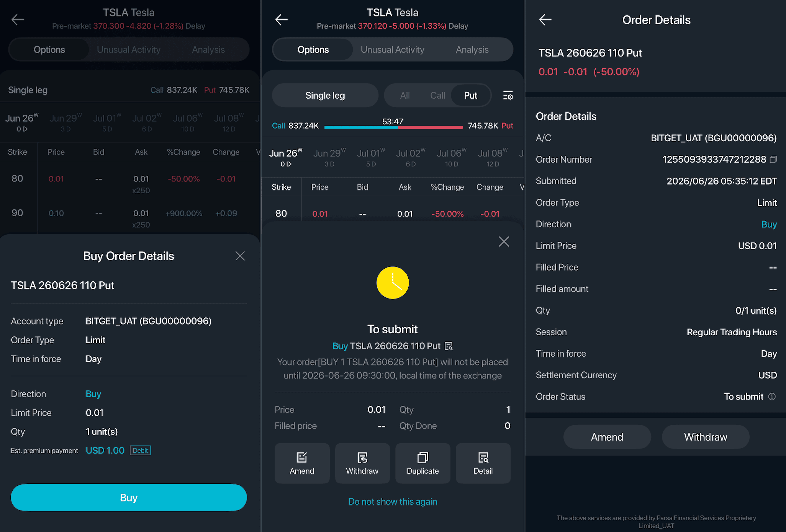Click order number 1255093933747212288
This screenshot has height=532, width=786.
(x=714, y=159)
